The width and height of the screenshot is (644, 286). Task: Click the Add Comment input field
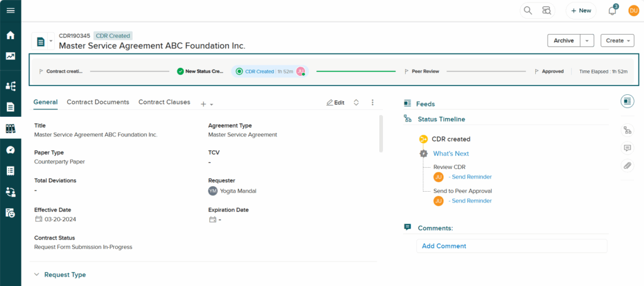point(511,246)
